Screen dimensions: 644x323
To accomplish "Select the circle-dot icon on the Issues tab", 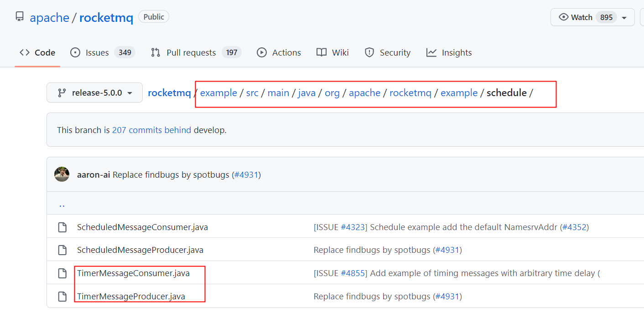I will click(75, 52).
